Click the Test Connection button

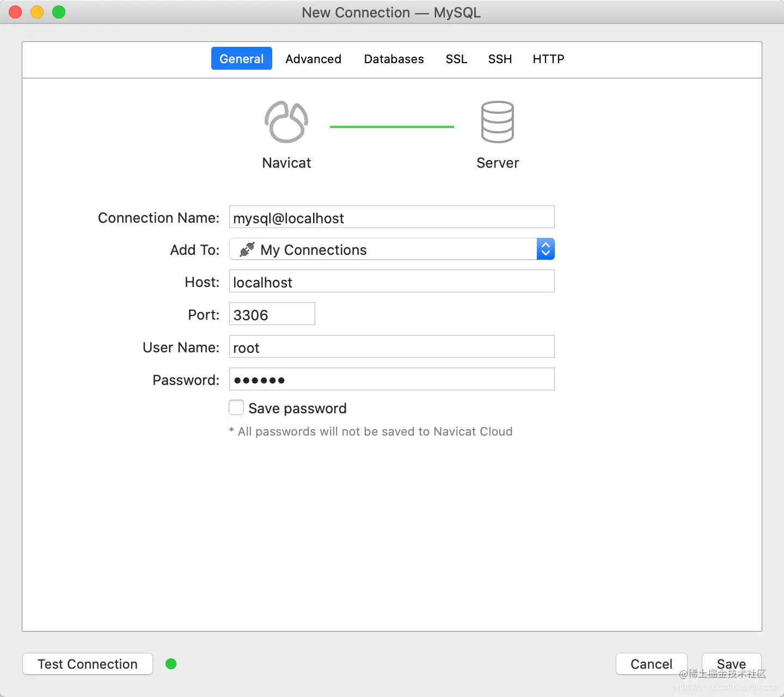88,664
